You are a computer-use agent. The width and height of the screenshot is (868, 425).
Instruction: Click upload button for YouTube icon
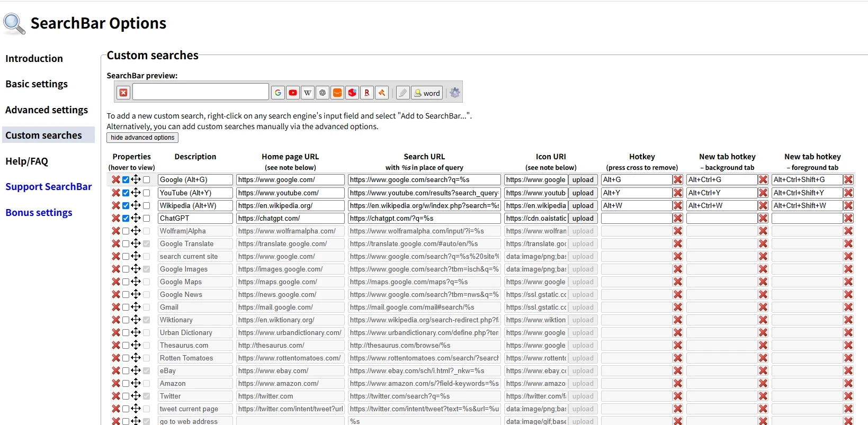[x=583, y=193]
